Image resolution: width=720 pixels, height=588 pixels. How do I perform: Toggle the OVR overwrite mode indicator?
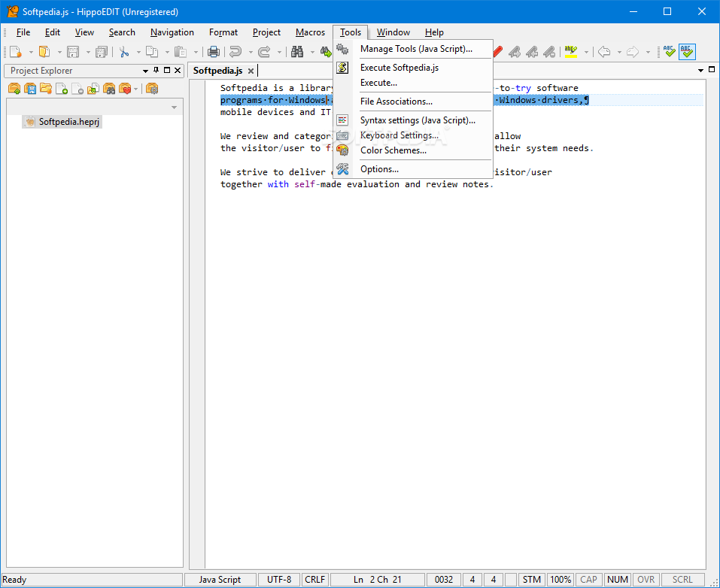coord(646,580)
